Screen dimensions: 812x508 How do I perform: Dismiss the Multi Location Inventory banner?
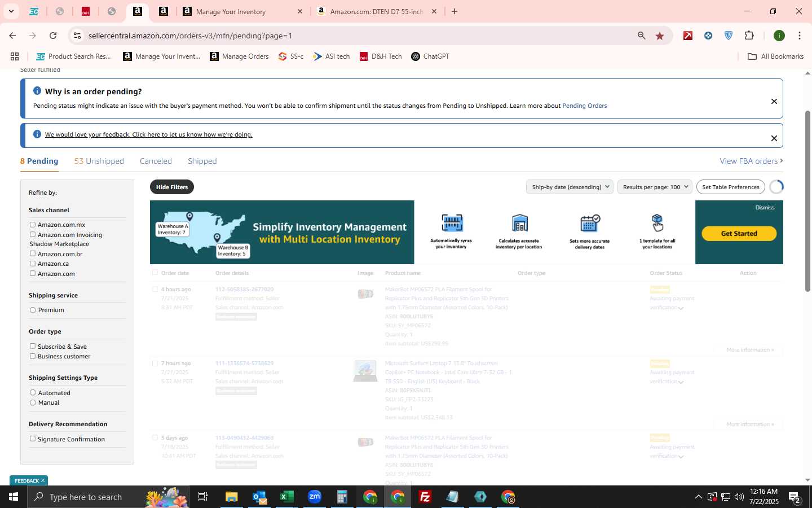tap(765, 208)
